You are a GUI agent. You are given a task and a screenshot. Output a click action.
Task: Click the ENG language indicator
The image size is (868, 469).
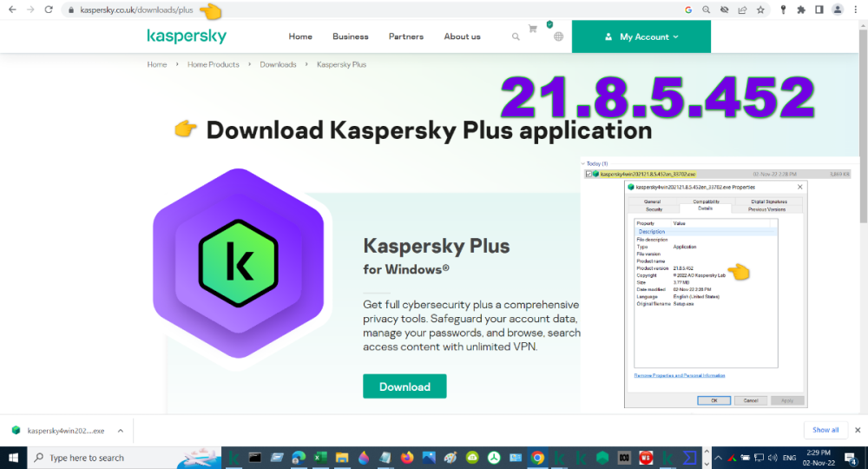pyautogui.click(x=789, y=458)
